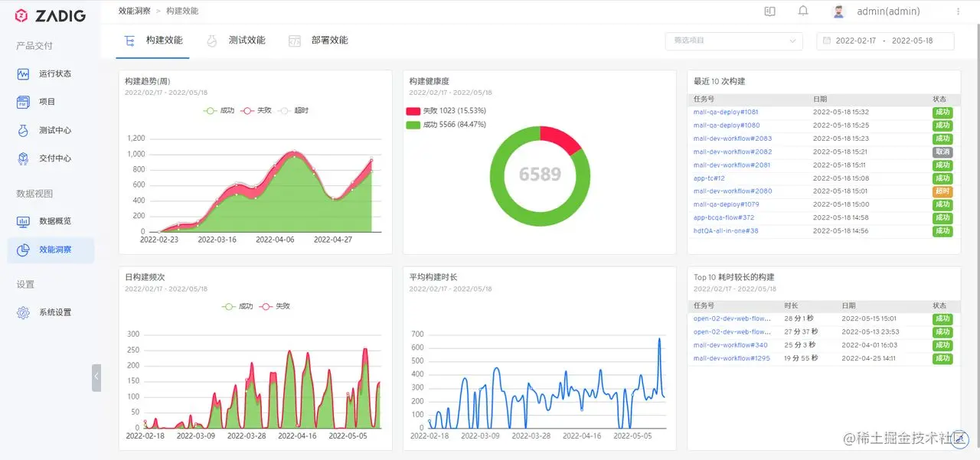
Task: Click the start date 2022-02-17 field
Action: pyautogui.click(x=856, y=41)
